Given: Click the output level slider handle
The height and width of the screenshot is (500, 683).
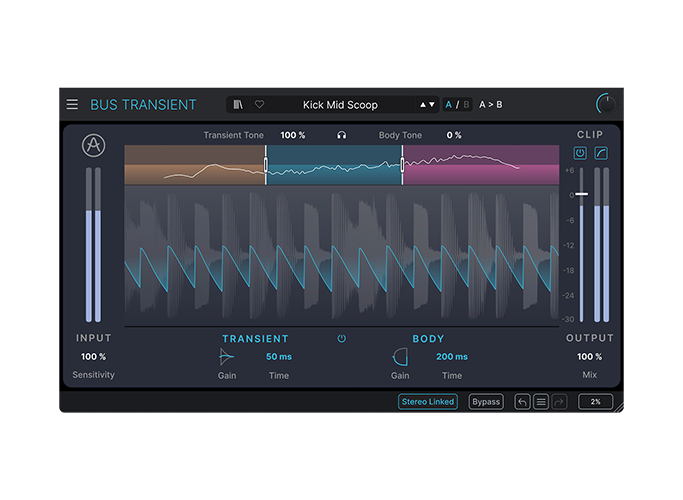Looking at the screenshot, I should click(x=581, y=194).
